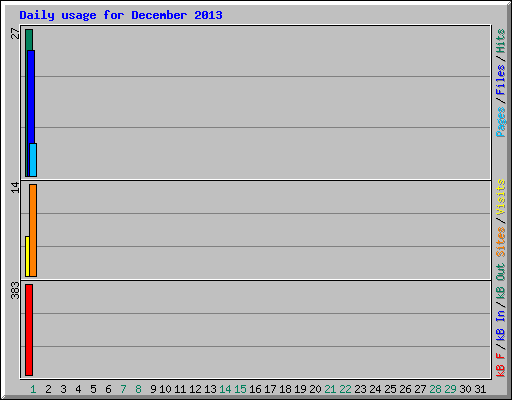Click day 7 on the x-axis
512x400 pixels.
click(x=123, y=389)
